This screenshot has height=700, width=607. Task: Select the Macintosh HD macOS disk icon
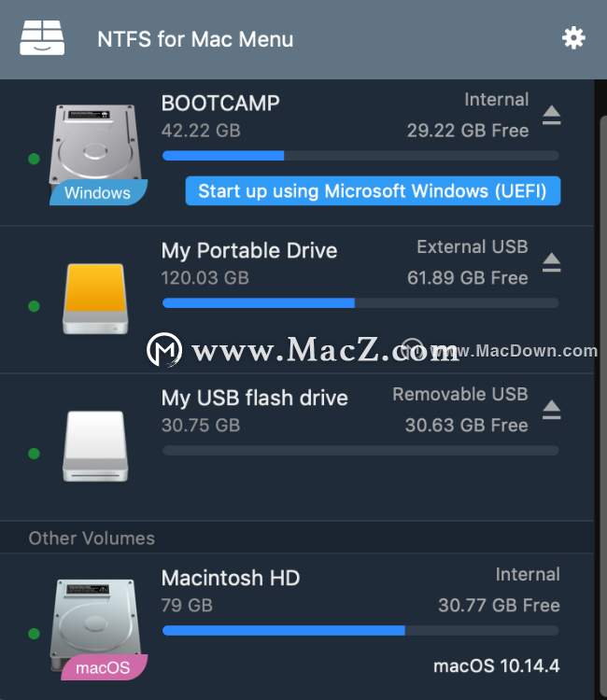coord(97,629)
